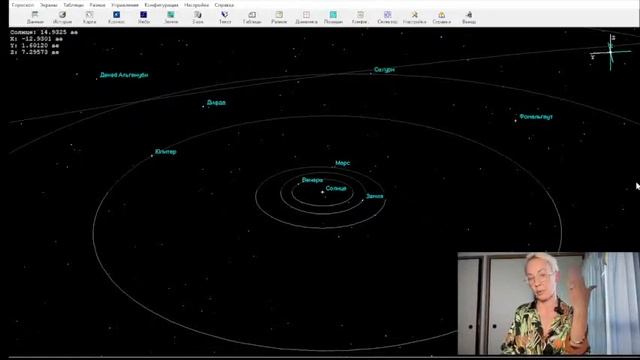The image size is (640, 360).
Task: Click the Марс planet label
Action: (342, 163)
